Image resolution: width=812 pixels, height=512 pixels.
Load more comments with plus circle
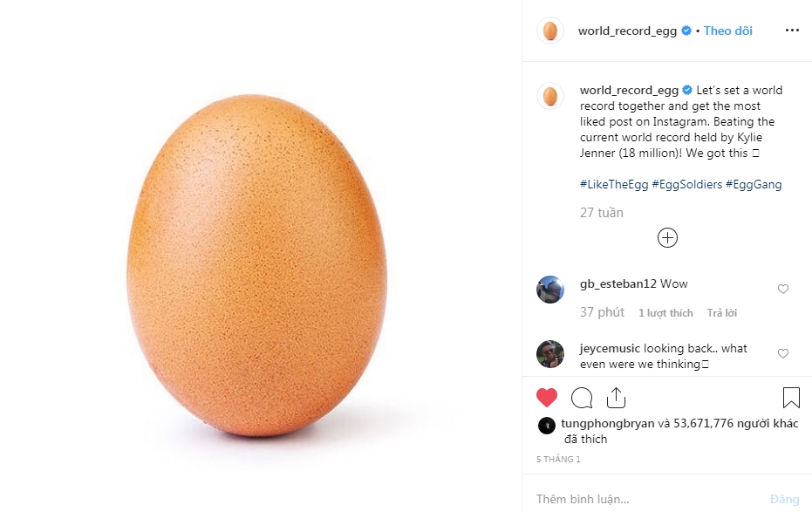(667, 237)
